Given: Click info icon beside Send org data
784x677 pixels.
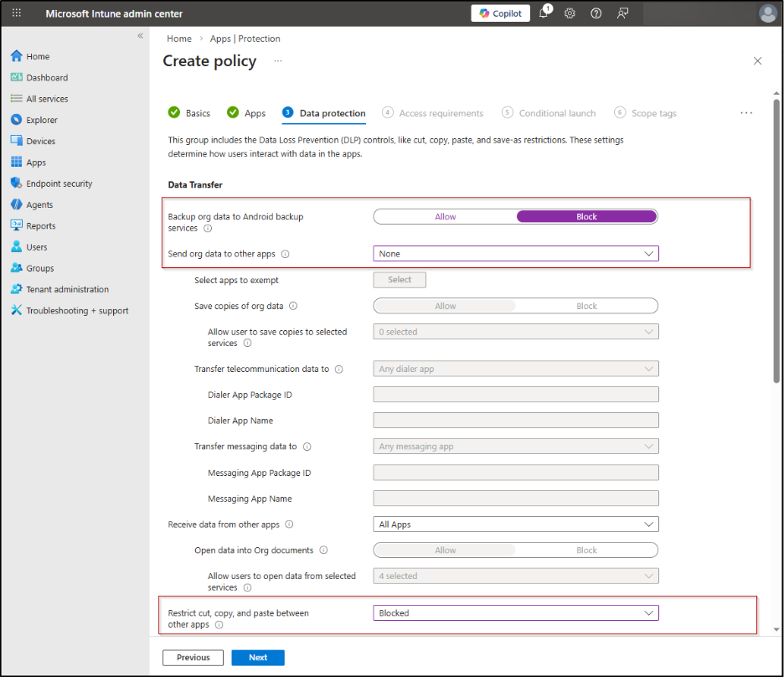Looking at the screenshot, I should [x=286, y=254].
